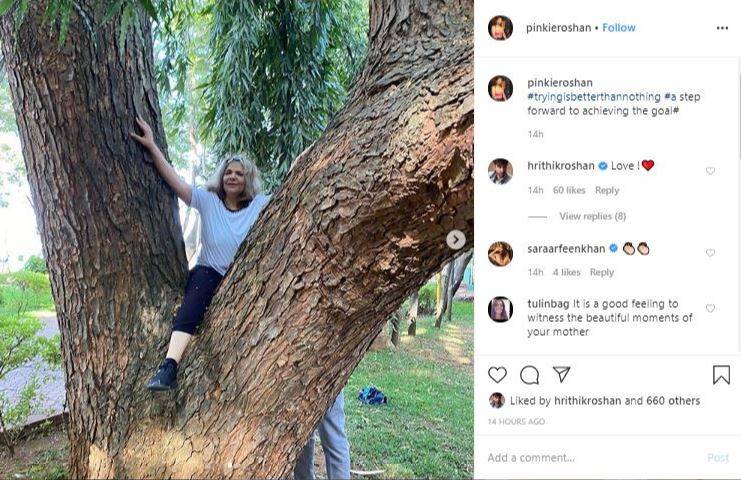Share the post with the paper plane icon
The image size is (741, 480).
(x=561, y=374)
